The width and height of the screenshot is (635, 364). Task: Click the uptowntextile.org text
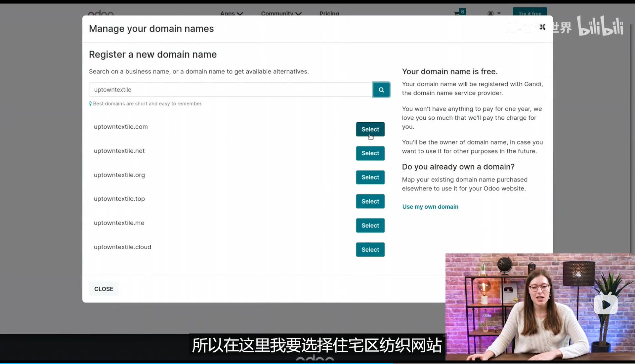(x=119, y=175)
